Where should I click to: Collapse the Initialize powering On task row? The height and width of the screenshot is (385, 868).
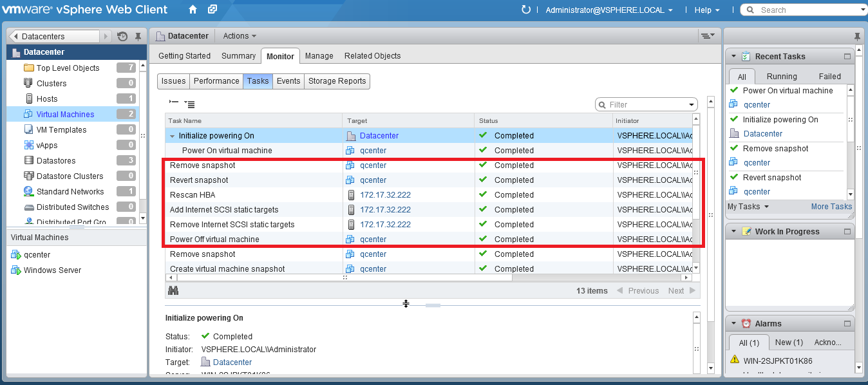(173, 136)
